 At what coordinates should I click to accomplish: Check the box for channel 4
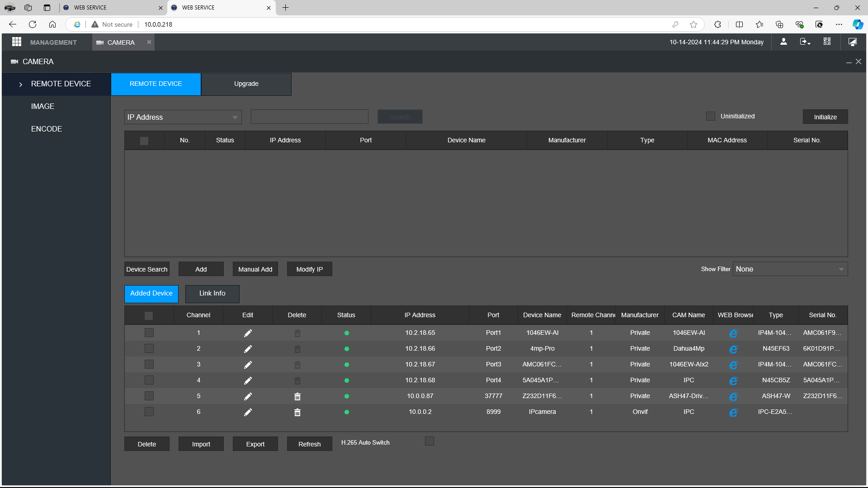tap(149, 380)
